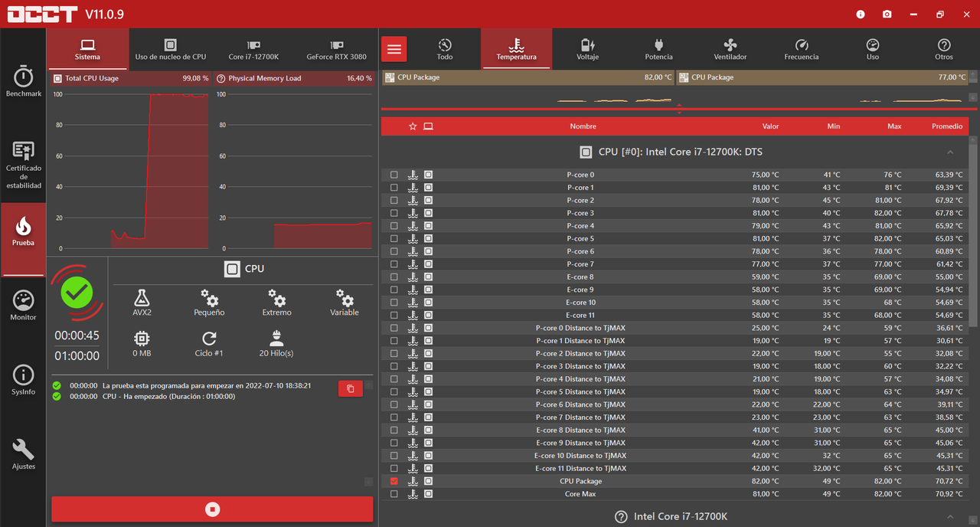This screenshot has width=980, height=527.
Task: Open the SysInfo section
Action: click(24, 380)
